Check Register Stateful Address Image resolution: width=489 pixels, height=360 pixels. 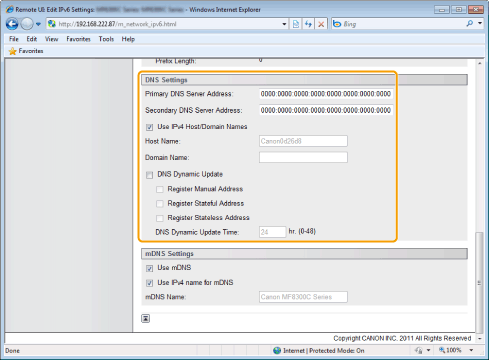tap(160, 204)
